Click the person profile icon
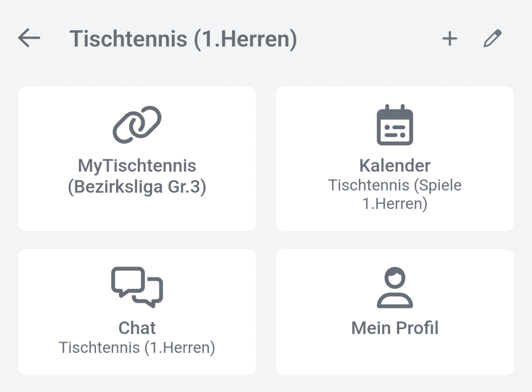This screenshot has width=532, height=392. [395, 287]
